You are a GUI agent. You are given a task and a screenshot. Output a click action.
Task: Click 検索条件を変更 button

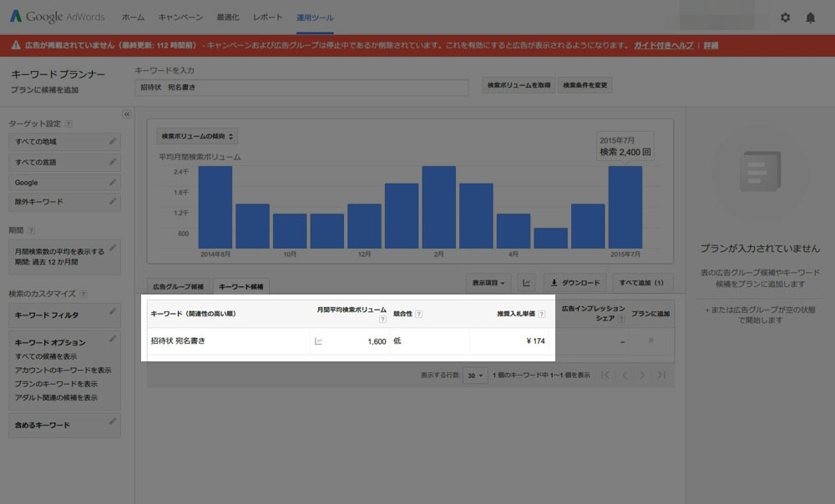click(x=584, y=85)
